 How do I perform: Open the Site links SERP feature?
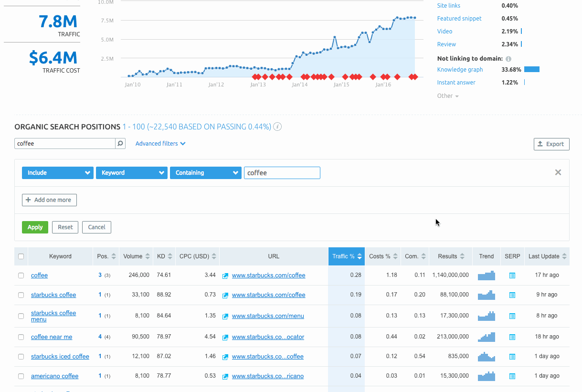pyautogui.click(x=449, y=6)
